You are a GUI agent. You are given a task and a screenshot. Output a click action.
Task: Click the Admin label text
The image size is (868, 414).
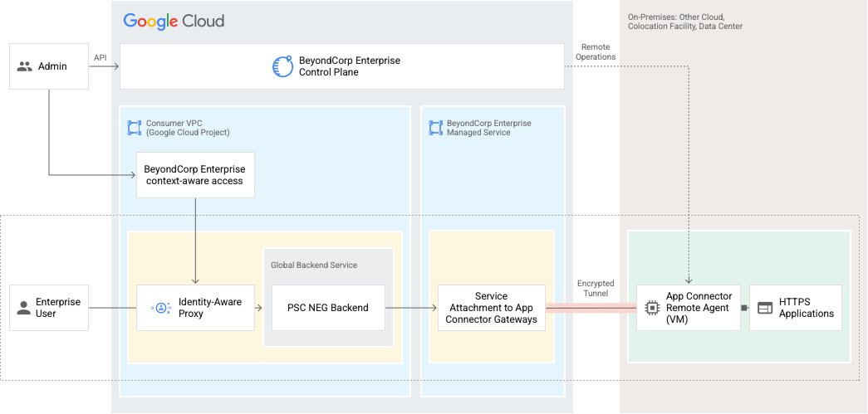(52, 66)
